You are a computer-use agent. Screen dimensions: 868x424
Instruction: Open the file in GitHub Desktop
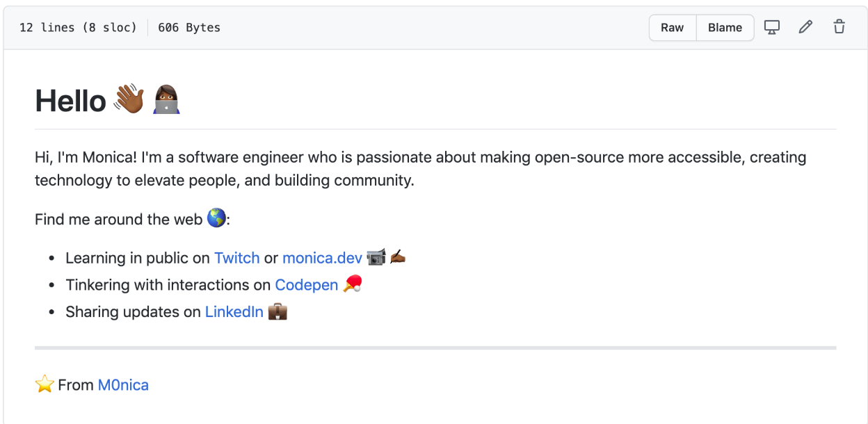772,27
